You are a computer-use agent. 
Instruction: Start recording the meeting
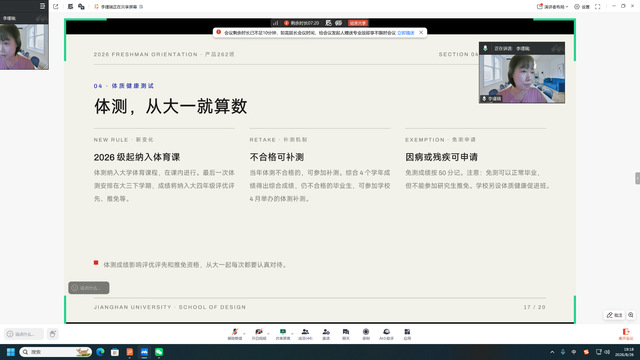[366, 334]
